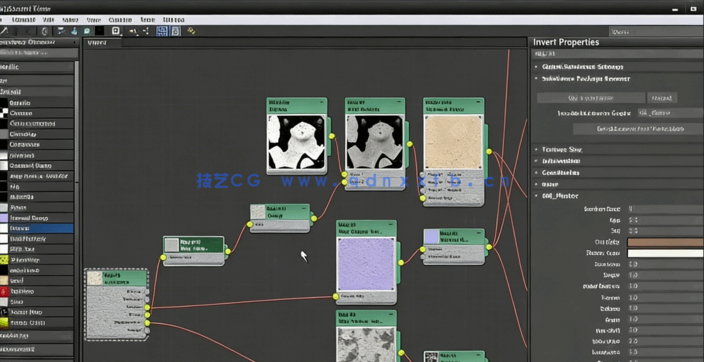This screenshot has height=362, width=704.
Task: Select the dashed-outline node on the graph
Action: coord(116,304)
